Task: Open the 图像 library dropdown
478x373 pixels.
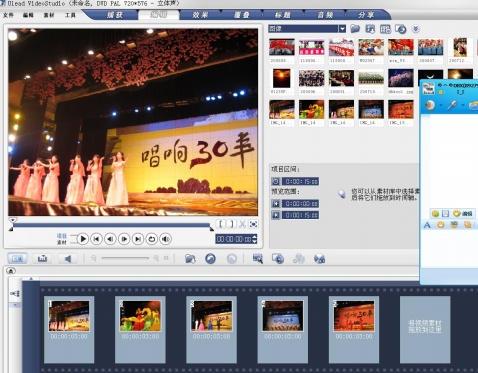Action: (x=342, y=29)
